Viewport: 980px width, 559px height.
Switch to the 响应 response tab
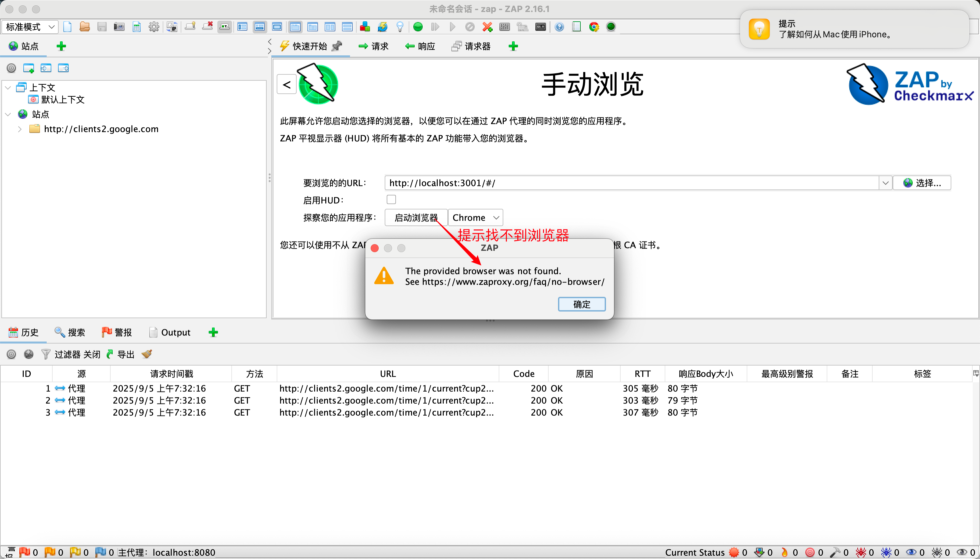point(420,46)
